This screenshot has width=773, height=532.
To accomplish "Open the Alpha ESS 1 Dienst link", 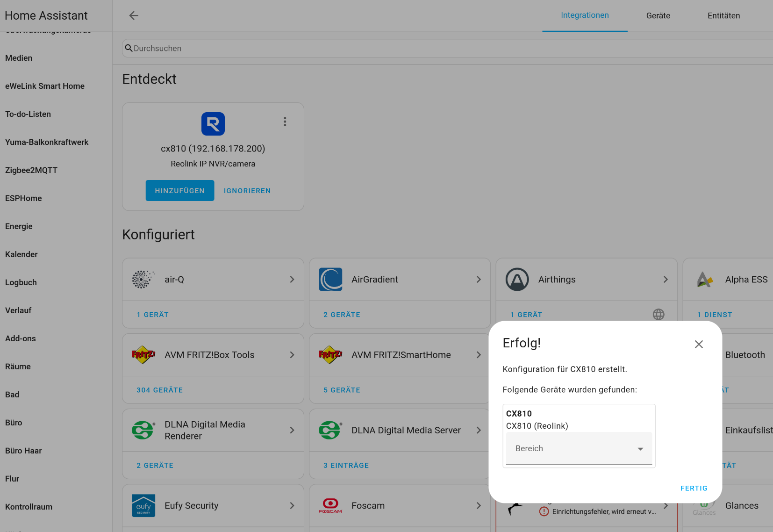I will pyautogui.click(x=715, y=315).
